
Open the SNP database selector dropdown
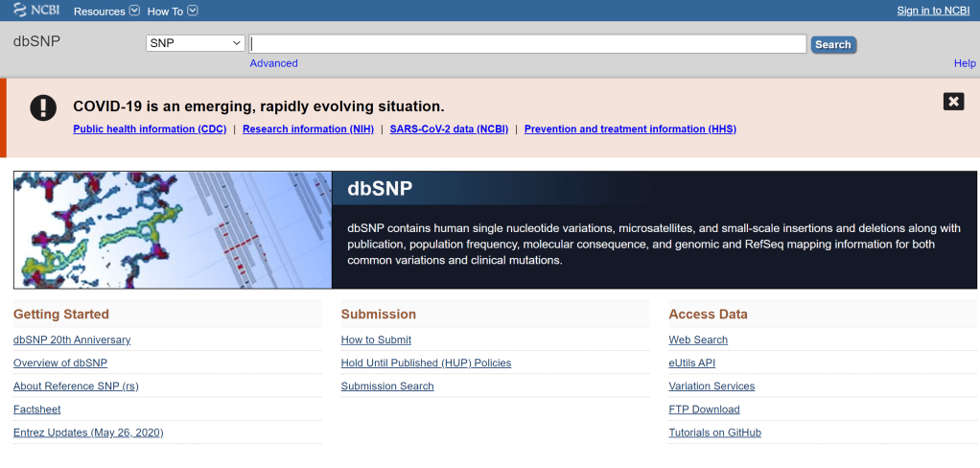197,44
